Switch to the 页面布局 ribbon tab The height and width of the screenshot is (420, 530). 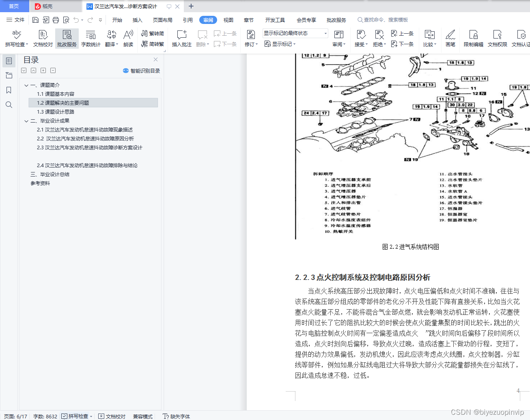[x=163, y=20]
